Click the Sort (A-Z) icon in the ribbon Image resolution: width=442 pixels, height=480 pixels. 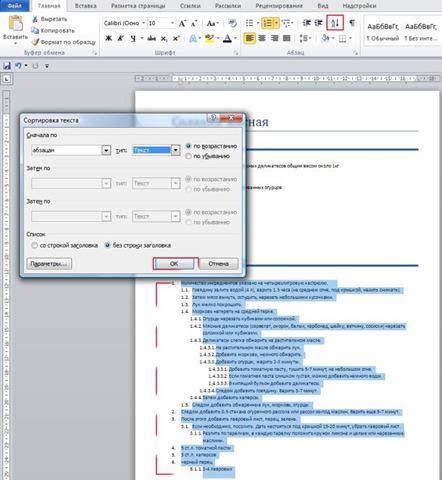pos(335,23)
